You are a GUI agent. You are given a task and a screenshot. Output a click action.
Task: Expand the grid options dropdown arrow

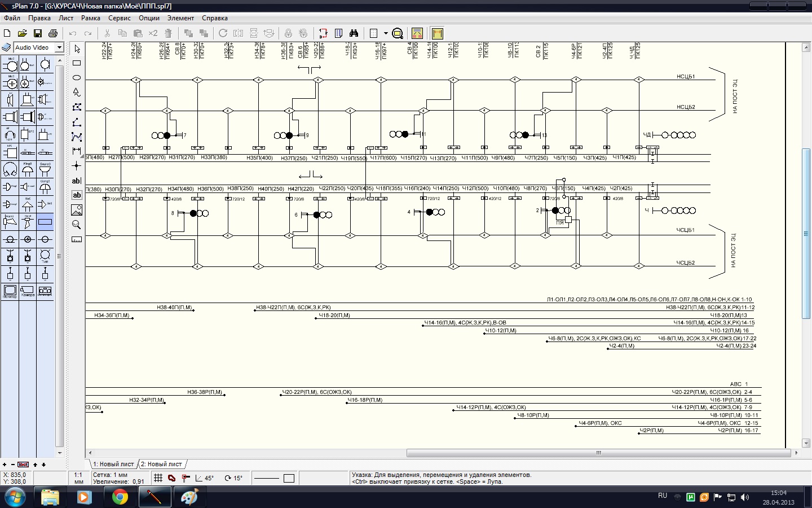click(x=386, y=33)
